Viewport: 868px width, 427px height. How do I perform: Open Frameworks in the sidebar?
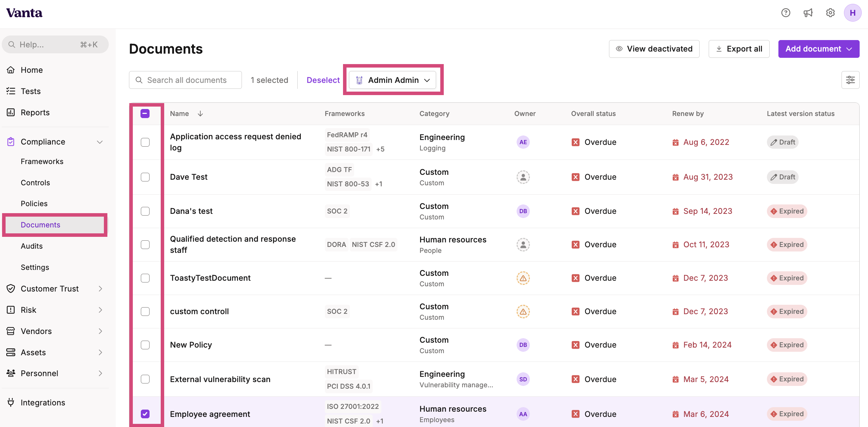click(x=42, y=162)
